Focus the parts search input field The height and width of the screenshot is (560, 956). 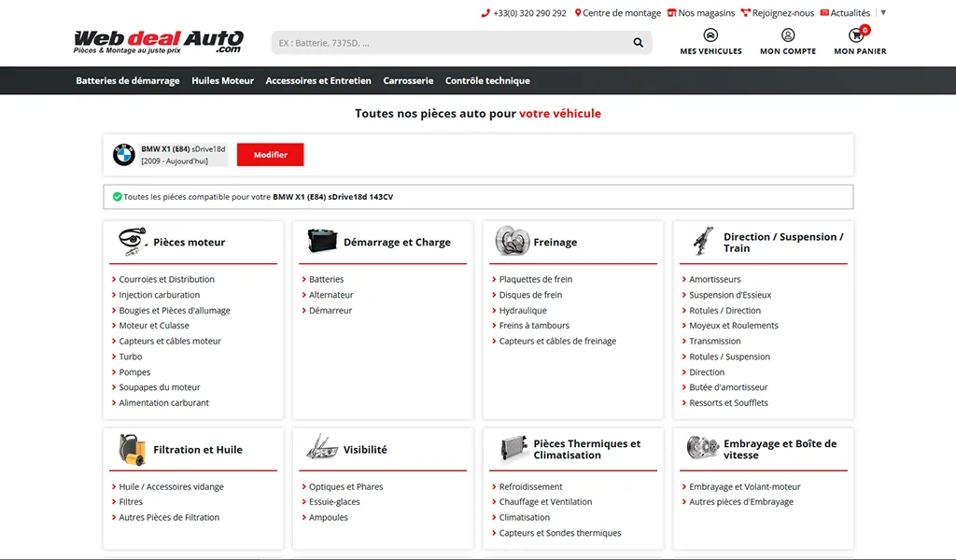click(448, 42)
